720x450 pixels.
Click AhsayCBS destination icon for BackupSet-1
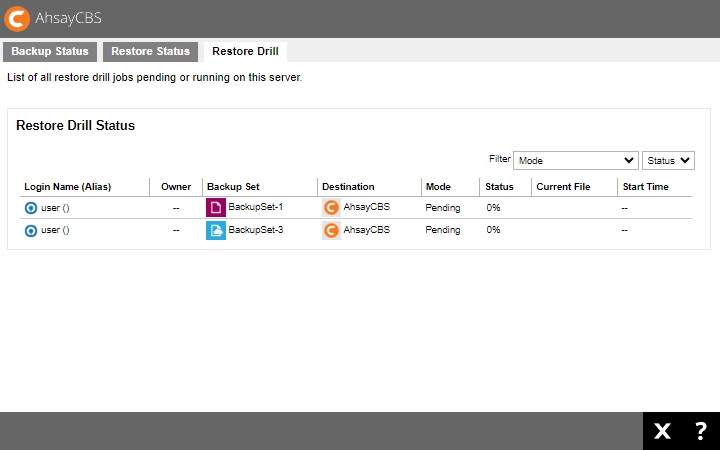(331, 208)
